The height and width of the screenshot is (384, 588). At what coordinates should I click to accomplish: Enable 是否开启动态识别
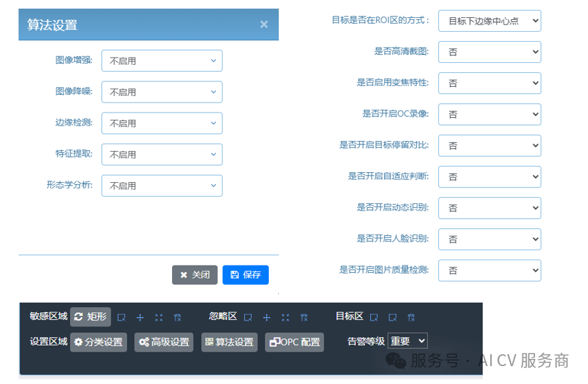[x=489, y=208]
